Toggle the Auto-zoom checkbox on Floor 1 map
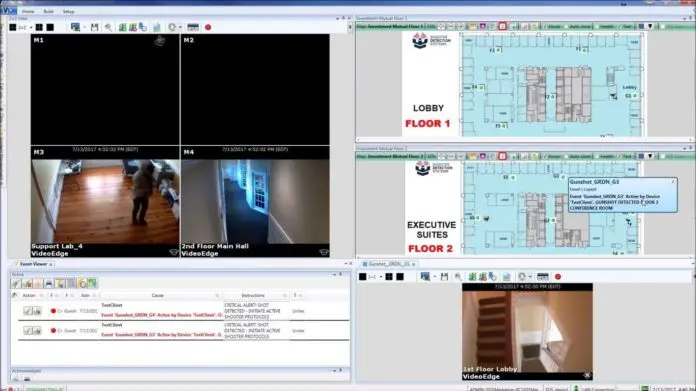 point(566,27)
